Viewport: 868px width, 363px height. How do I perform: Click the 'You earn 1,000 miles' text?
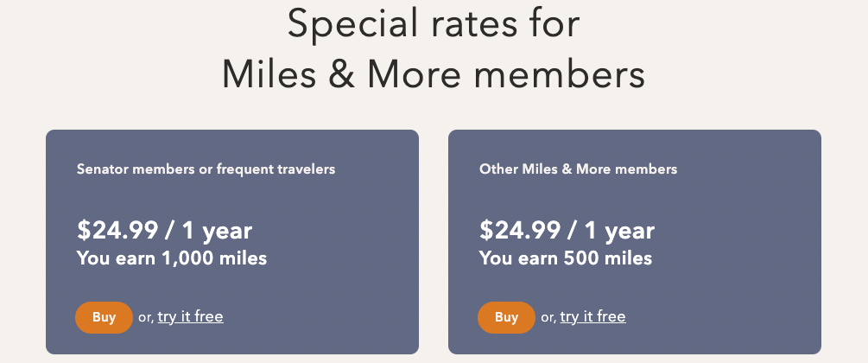click(x=172, y=258)
